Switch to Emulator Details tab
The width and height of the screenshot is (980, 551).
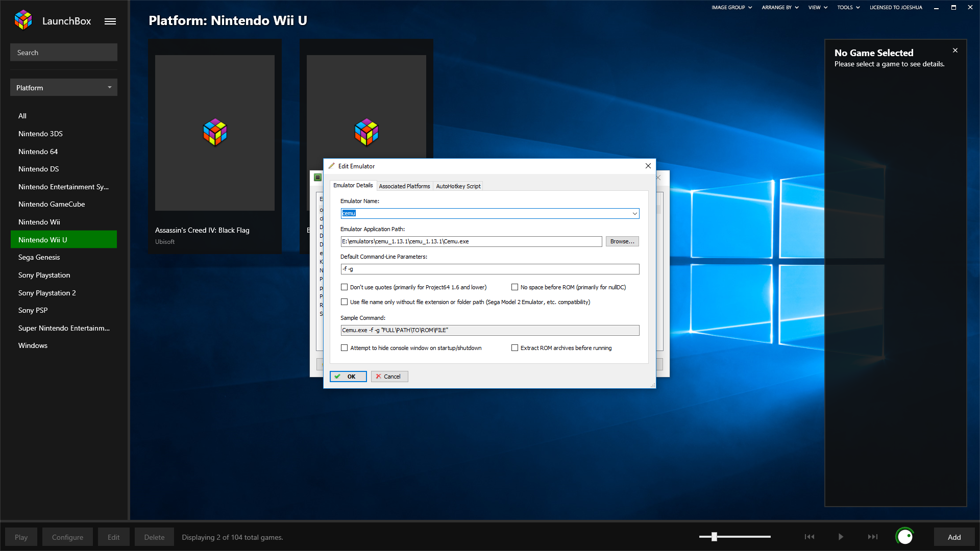point(353,186)
